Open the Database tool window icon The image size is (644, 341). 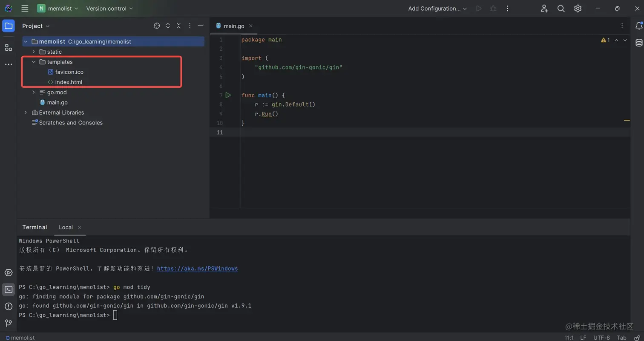(x=639, y=43)
